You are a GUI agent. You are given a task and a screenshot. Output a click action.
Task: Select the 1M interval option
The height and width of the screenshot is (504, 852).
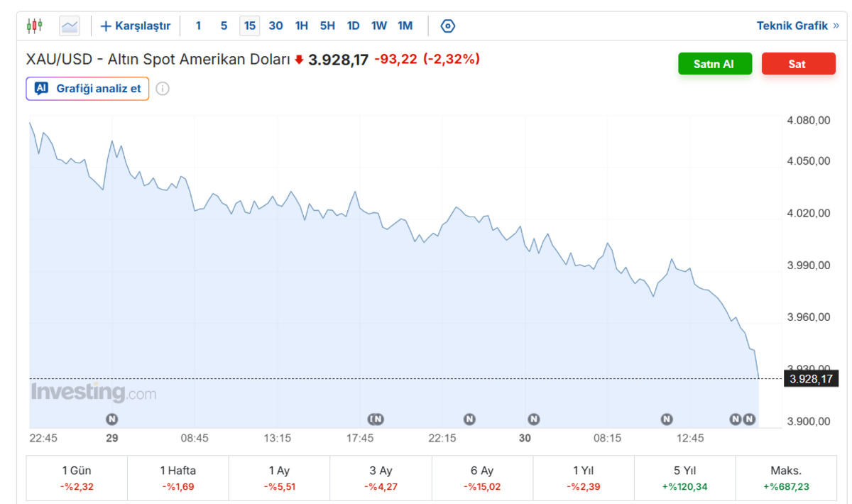click(405, 26)
